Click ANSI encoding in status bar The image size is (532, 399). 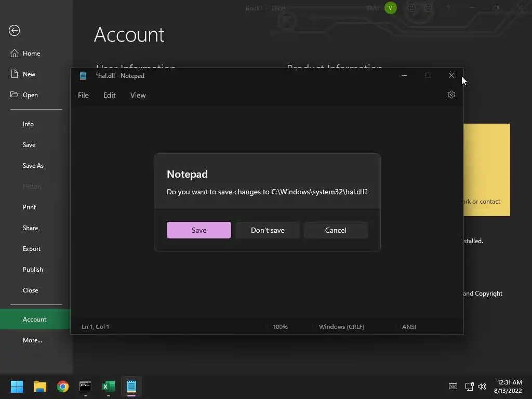[409, 327]
